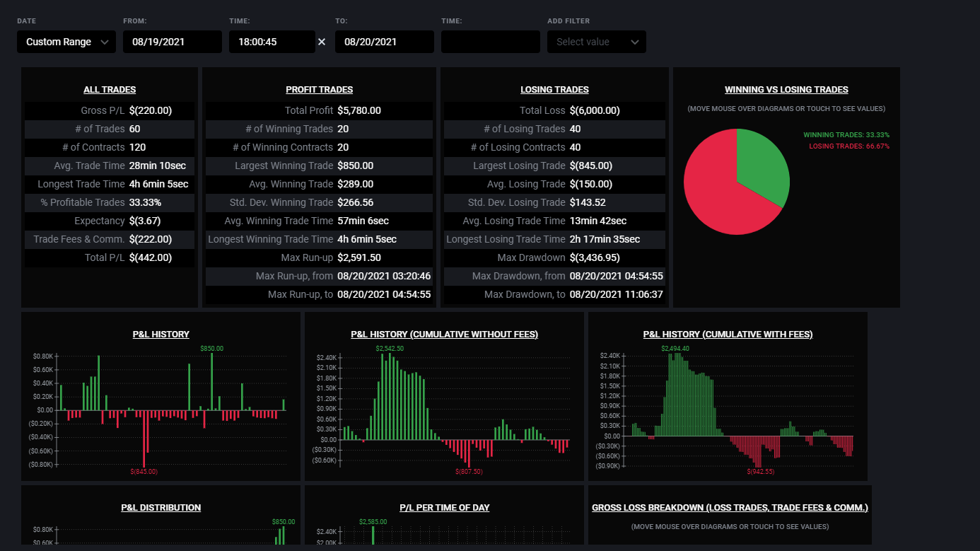This screenshot has height=551, width=980.
Task: Click Max Drawdown to value 08/20/2021 11:06:37
Action: pos(616,294)
